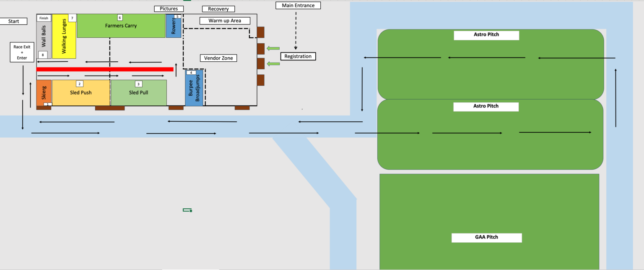Click the GAA Pitch label
Screen dimensions: 644x270
point(486,237)
